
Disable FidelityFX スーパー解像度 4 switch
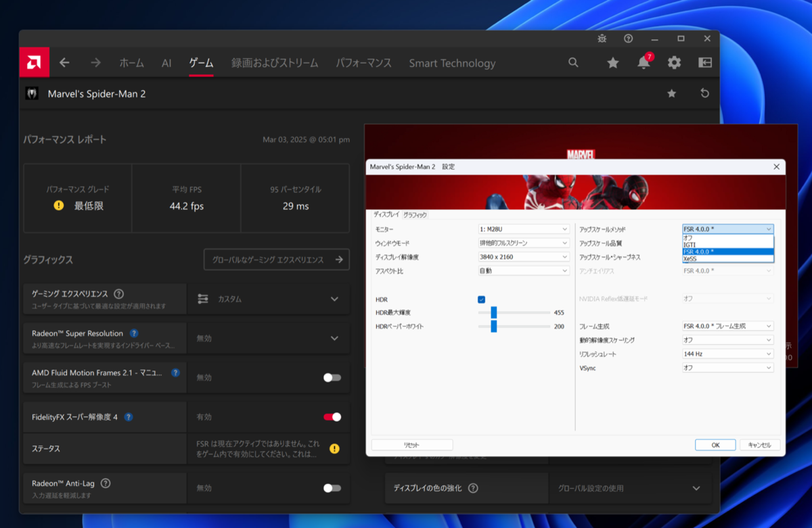332,416
